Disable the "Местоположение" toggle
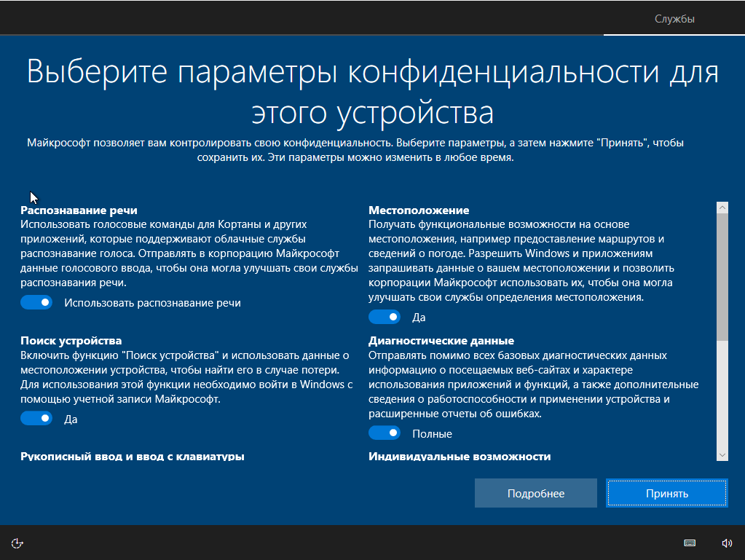The width and height of the screenshot is (745, 560). pos(385,316)
